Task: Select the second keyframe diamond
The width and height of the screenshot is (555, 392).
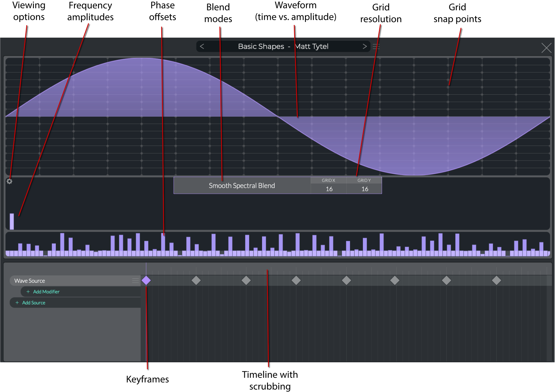Action: click(x=196, y=280)
